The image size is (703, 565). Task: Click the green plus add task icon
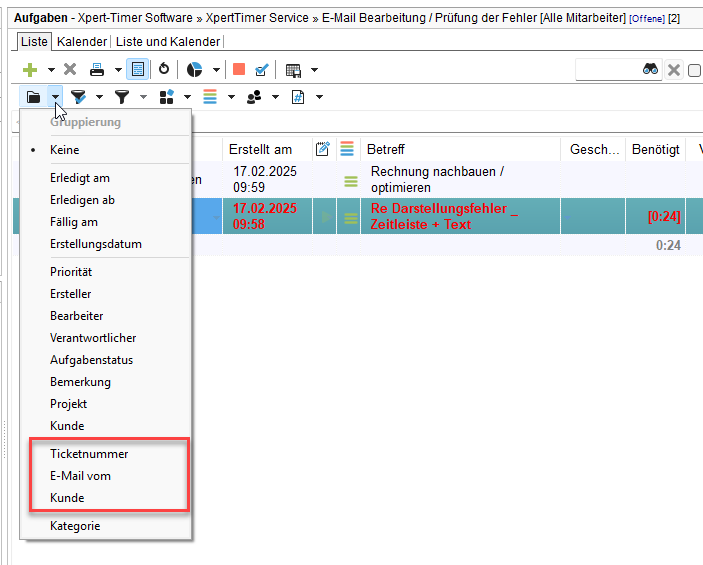[30, 70]
